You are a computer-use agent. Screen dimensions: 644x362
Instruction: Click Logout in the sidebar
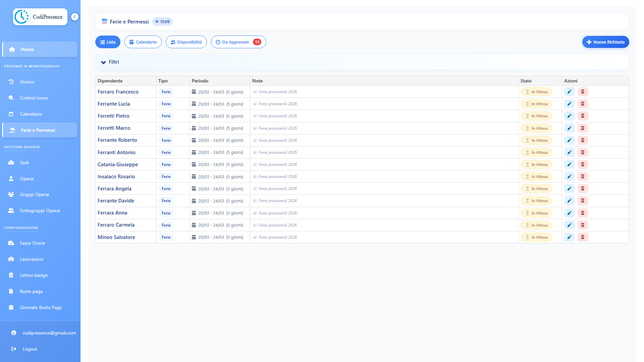pos(30,349)
